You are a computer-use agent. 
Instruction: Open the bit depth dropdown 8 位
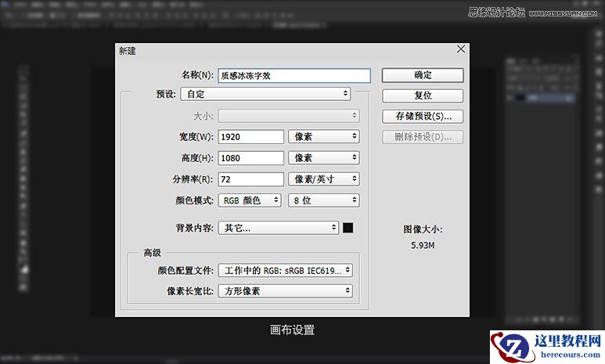pos(324,200)
